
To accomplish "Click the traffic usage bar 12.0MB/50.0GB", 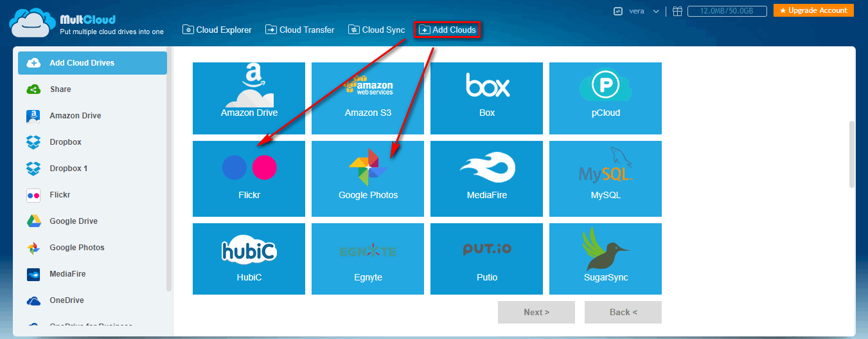I will [727, 11].
